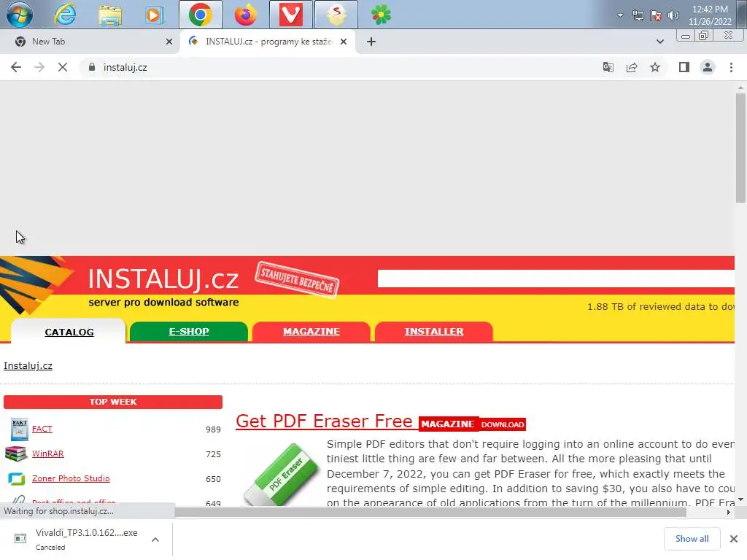The image size is (747, 560).
Task: Open Google Translate page icon
Action: (608, 67)
